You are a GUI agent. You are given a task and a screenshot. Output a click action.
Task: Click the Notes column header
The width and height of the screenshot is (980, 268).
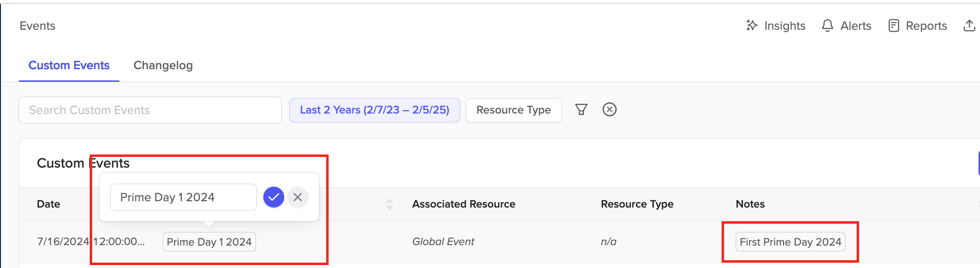(x=750, y=204)
